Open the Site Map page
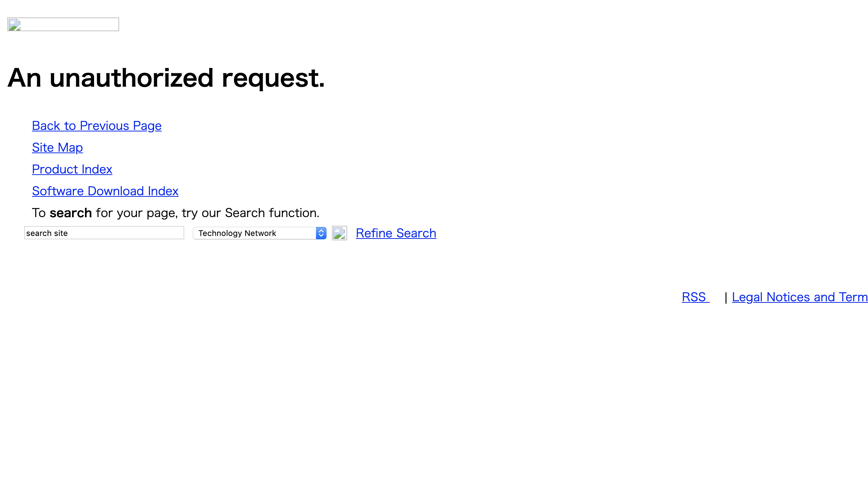Viewport: 868px width, 501px height. point(57,147)
